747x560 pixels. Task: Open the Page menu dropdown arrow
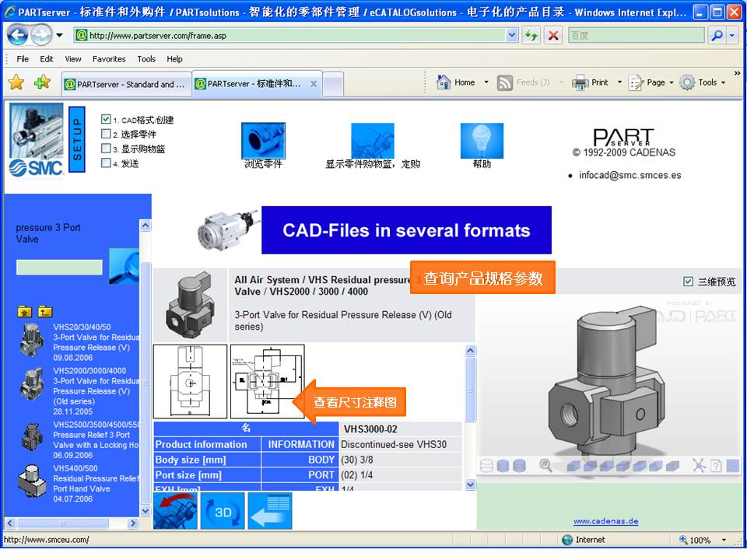(x=672, y=83)
